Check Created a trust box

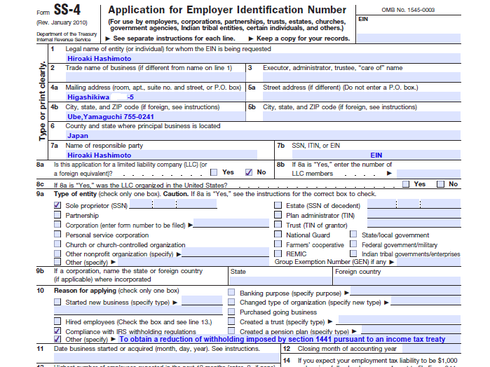pyautogui.click(x=231, y=321)
